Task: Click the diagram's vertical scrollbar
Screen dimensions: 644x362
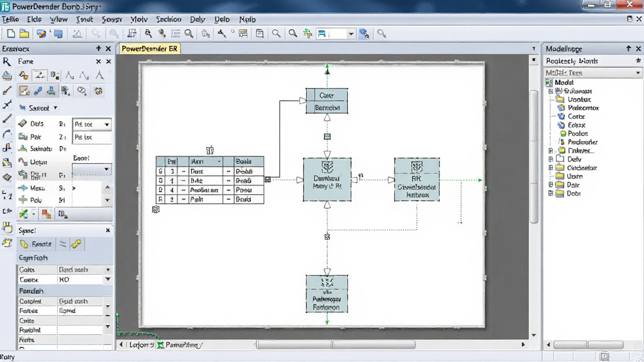Action: click(534, 156)
